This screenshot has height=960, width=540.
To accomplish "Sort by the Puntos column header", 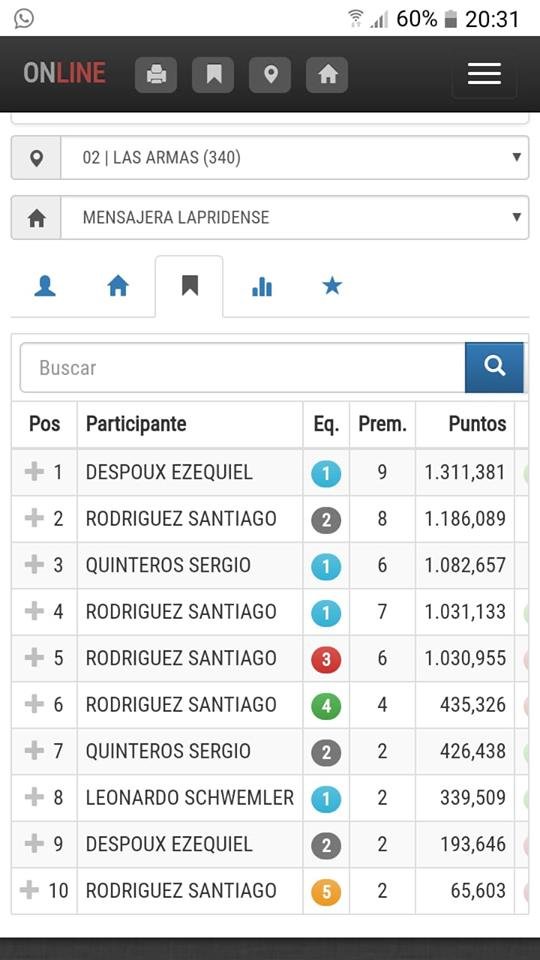I will pos(465,424).
